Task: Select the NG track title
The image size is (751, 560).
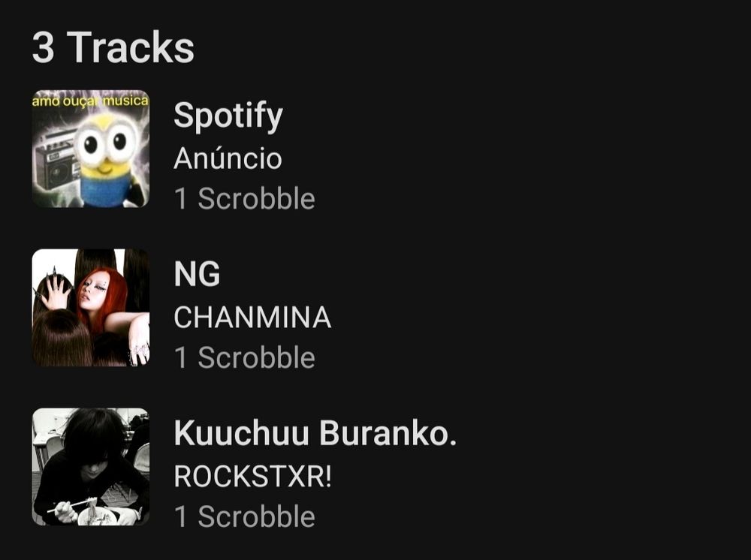Action: [197, 274]
